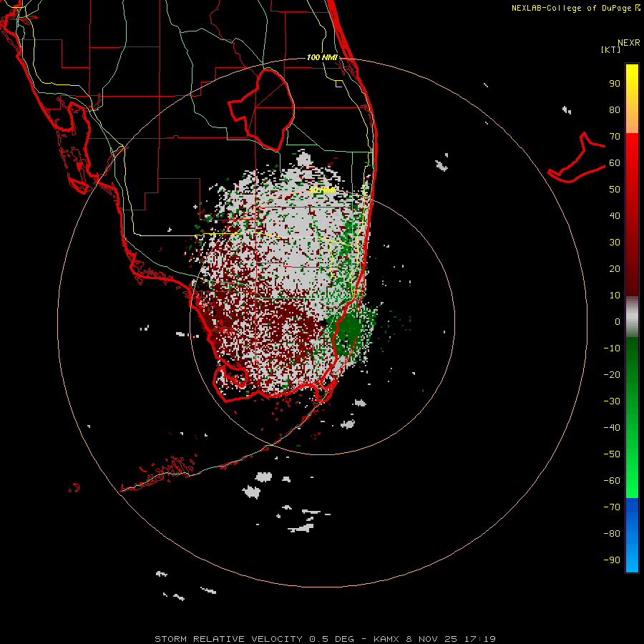
Task: Click the Storm Relative Velocity caption text
Action: 325,639
